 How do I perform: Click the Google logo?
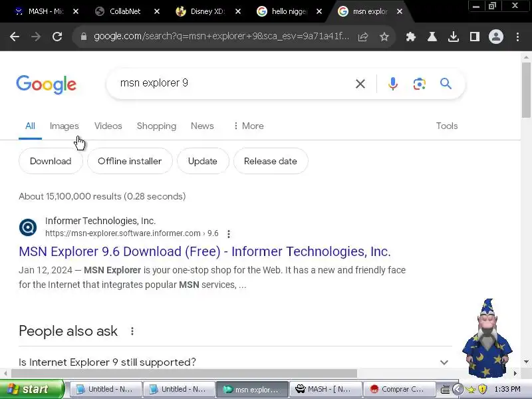tap(46, 84)
